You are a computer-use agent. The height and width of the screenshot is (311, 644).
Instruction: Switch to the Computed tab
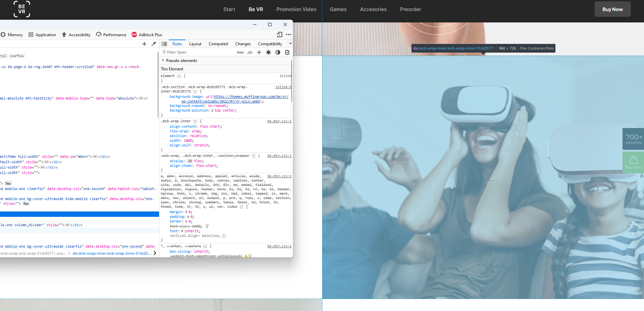[218, 44]
